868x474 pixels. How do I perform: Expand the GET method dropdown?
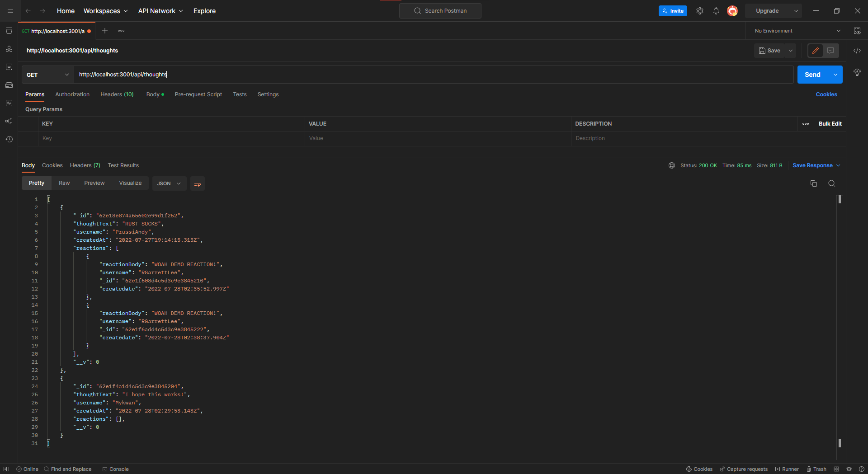click(47, 75)
